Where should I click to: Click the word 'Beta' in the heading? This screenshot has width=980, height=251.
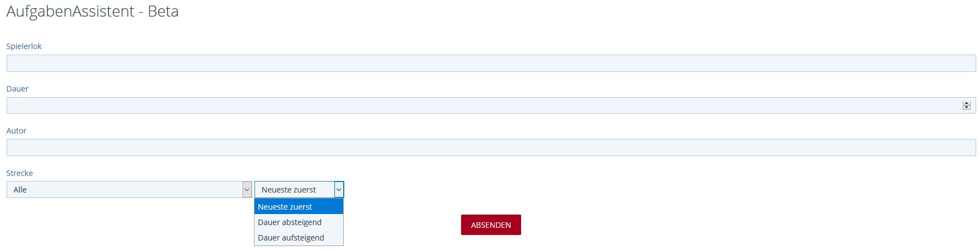163,12
